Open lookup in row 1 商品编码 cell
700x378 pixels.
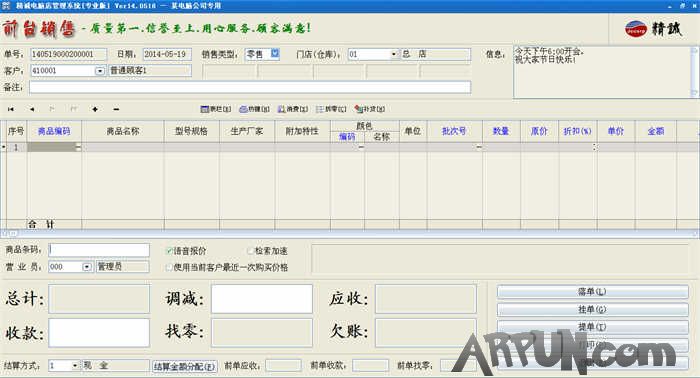78,147
